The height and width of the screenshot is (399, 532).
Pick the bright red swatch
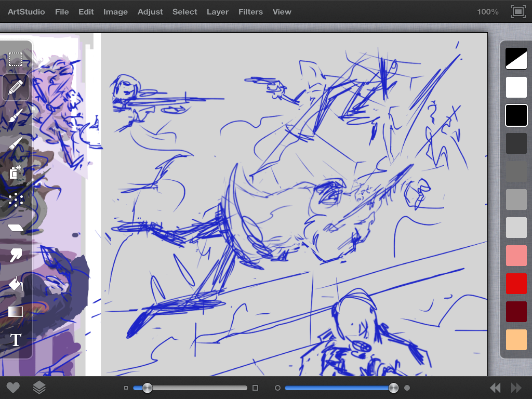(x=516, y=284)
